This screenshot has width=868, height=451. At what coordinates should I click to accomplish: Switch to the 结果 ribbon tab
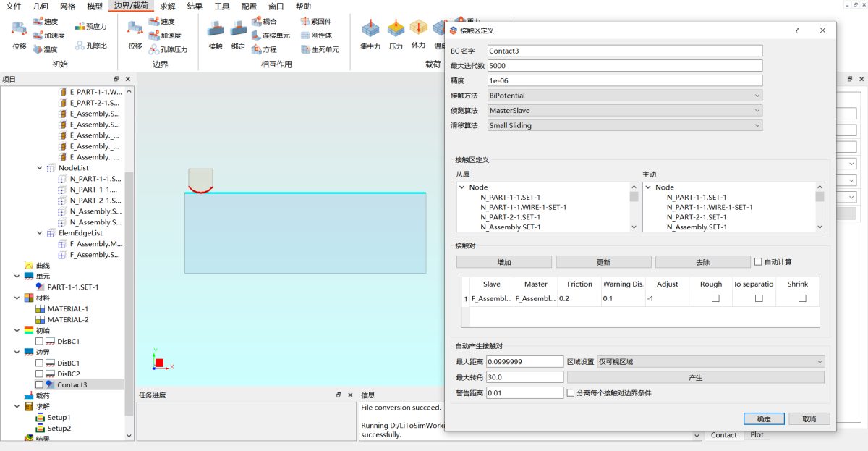point(195,6)
